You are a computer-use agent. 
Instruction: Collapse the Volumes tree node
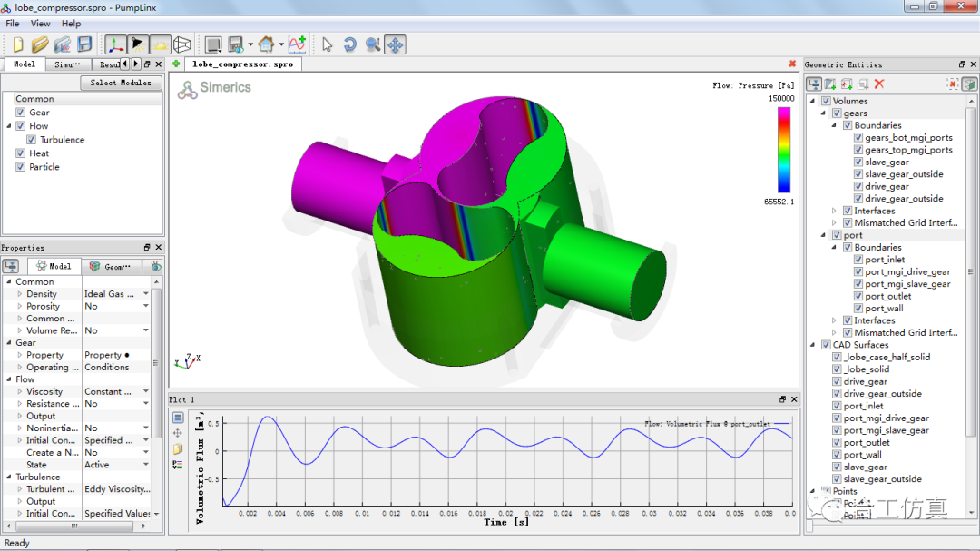(x=812, y=101)
